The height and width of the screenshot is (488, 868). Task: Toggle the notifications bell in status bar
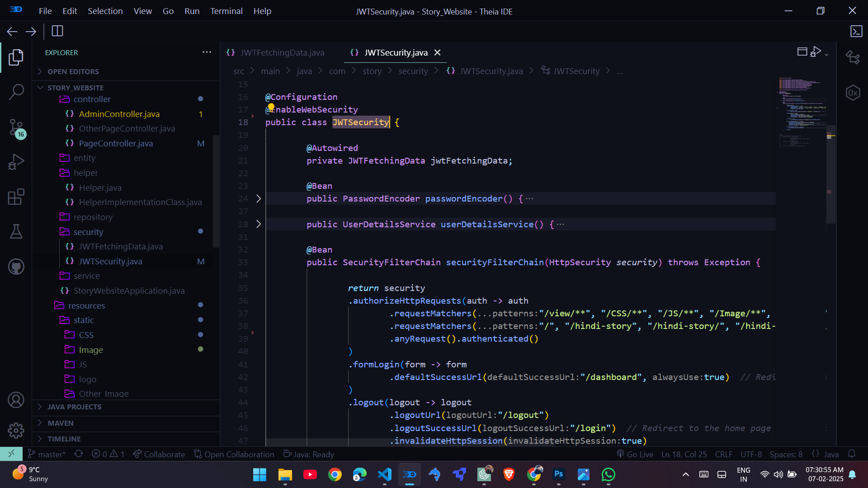pyautogui.click(x=853, y=454)
